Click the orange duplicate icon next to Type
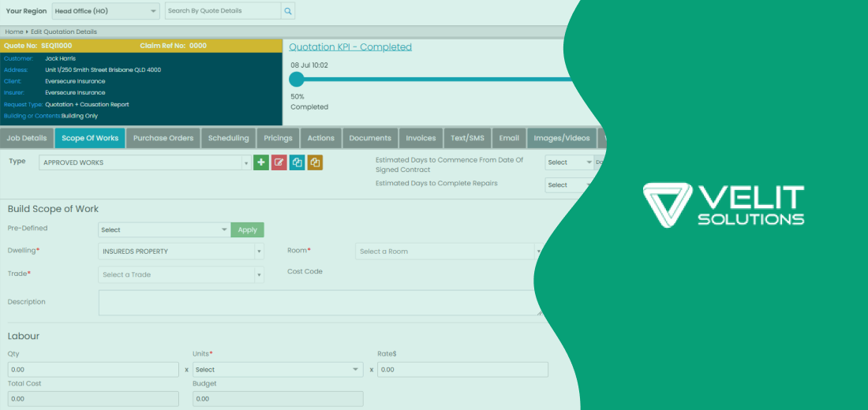 [315, 162]
